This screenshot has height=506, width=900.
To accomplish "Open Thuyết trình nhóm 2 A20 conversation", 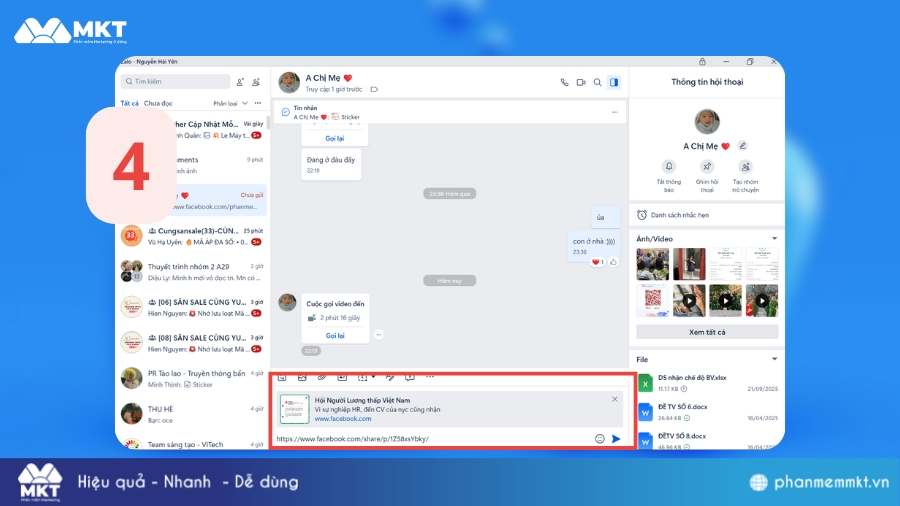I will (192, 272).
